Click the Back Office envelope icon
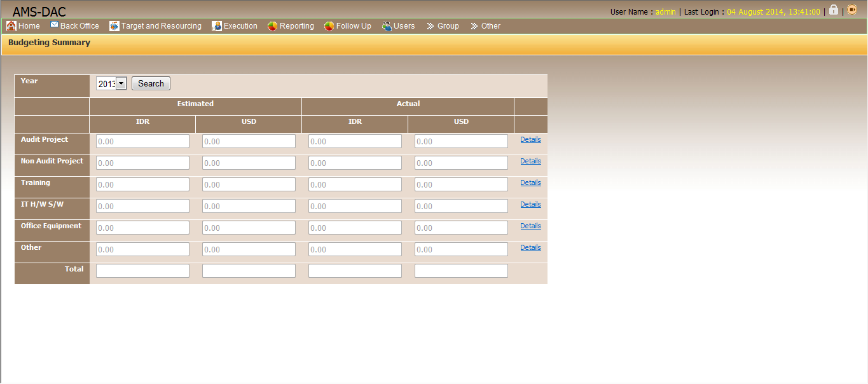 pos(54,25)
